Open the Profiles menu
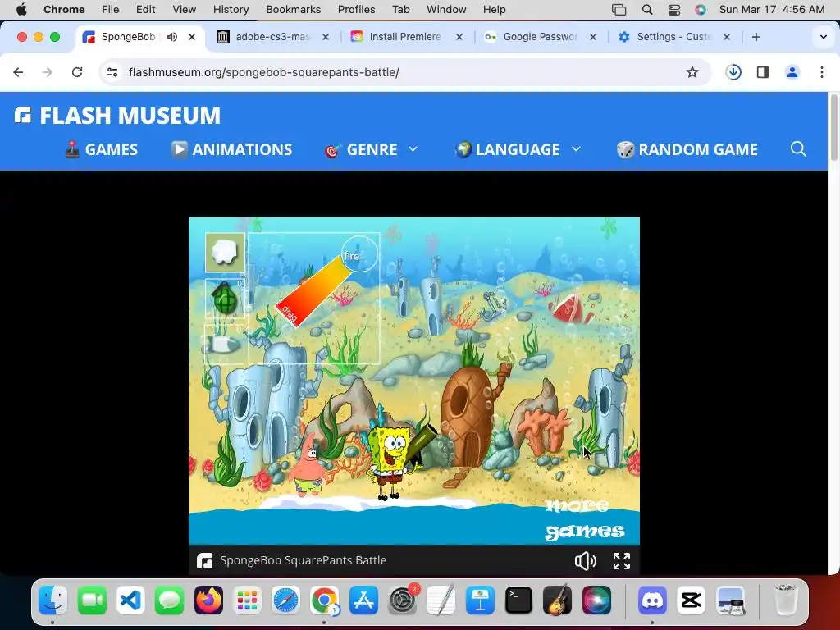This screenshot has width=840, height=630. [356, 9]
